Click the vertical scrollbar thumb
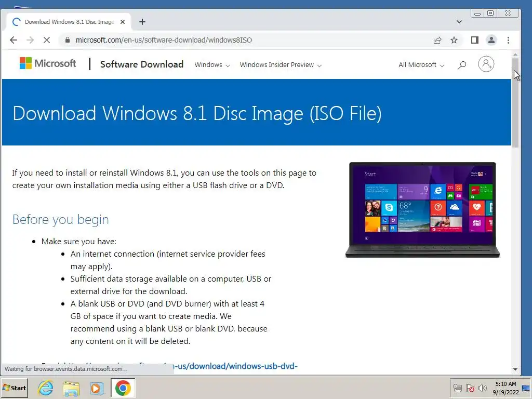The image size is (532, 399). tap(515, 103)
